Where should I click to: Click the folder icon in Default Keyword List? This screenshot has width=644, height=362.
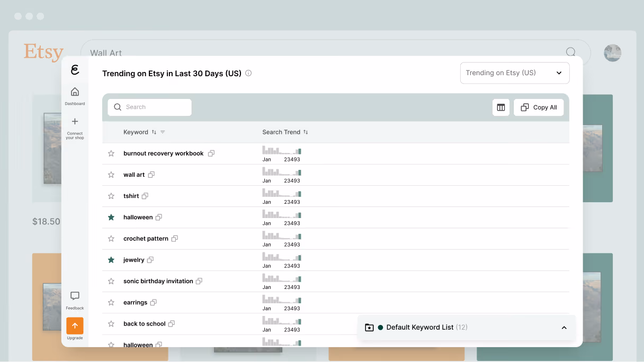(x=370, y=328)
